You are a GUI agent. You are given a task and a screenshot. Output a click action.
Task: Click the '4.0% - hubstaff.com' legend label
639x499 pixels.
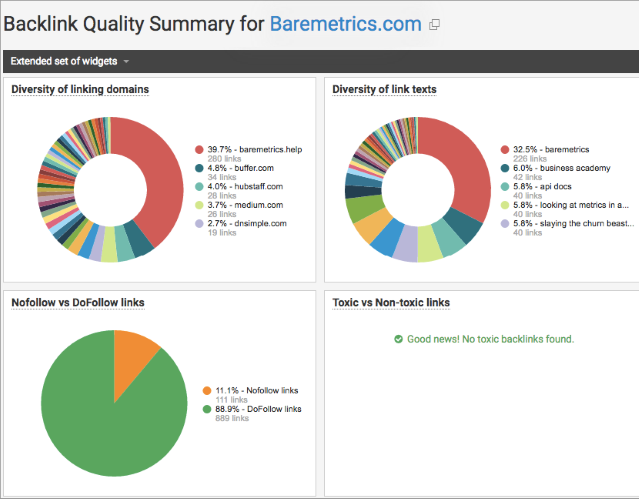tap(245, 186)
